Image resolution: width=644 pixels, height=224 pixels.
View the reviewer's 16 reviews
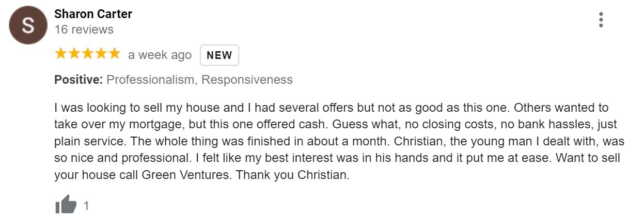tap(84, 29)
